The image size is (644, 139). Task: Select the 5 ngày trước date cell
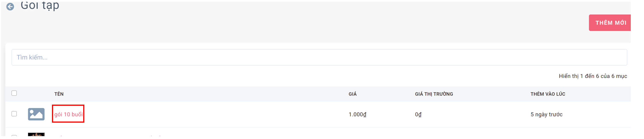[x=546, y=114]
